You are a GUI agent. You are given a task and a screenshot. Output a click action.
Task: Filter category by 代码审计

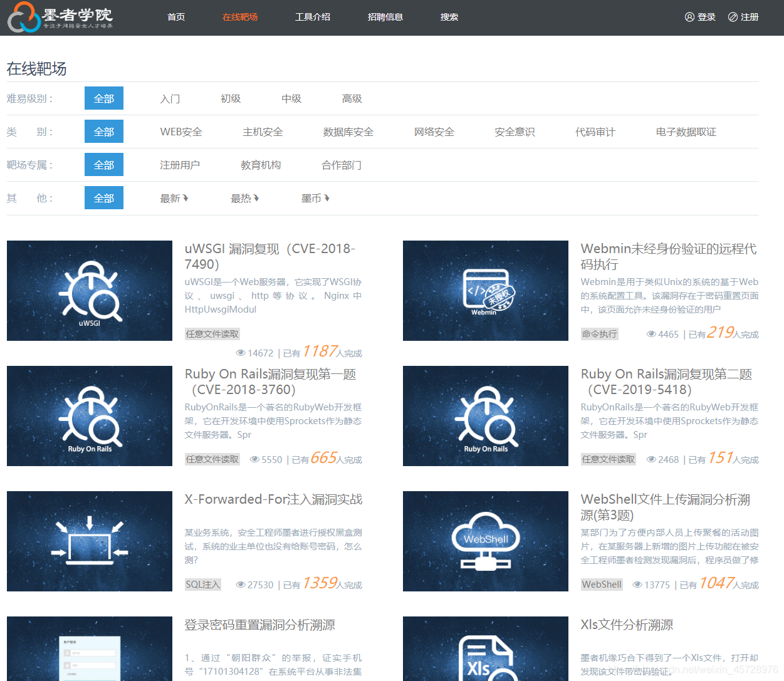tap(595, 132)
